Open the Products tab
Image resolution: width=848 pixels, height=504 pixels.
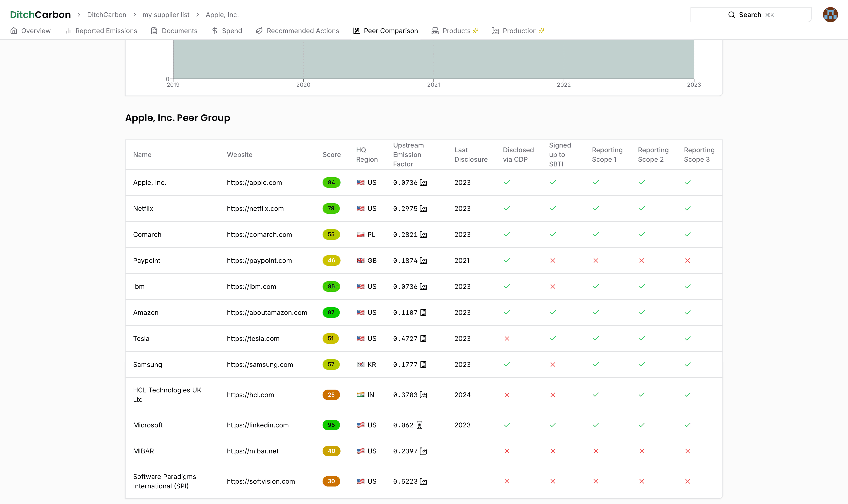(x=455, y=31)
